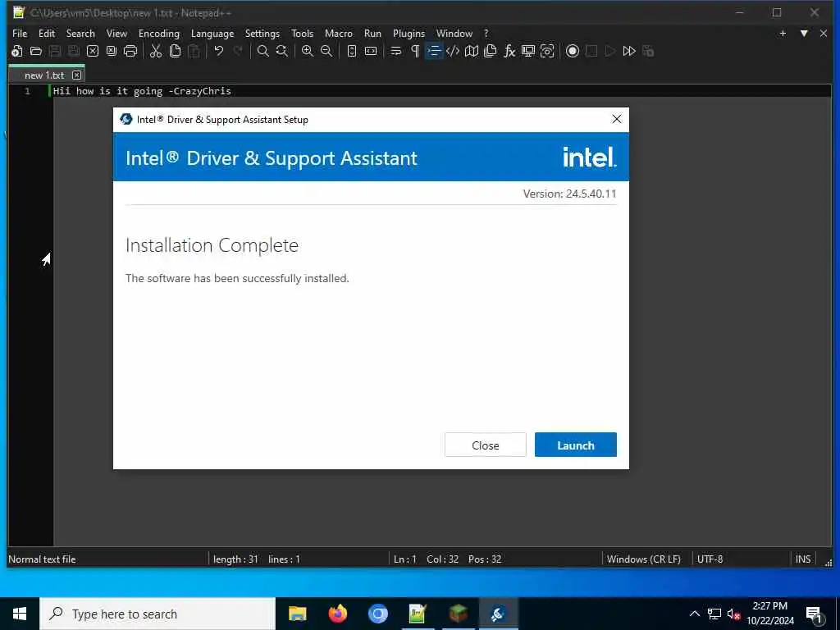840x630 pixels.
Task: Click the Cut scissors icon
Action: pyautogui.click(x=156, y=51)
